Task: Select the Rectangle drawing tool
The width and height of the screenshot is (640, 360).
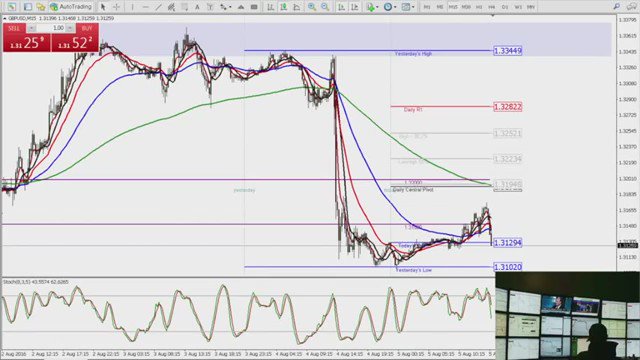Action: pyautogui.click(x=254, y=7)
